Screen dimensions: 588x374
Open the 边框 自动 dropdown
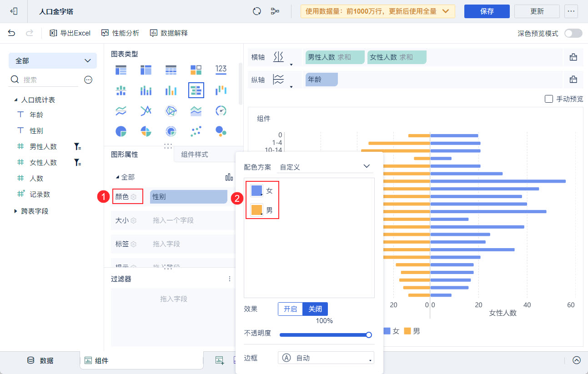coord(326,358)
